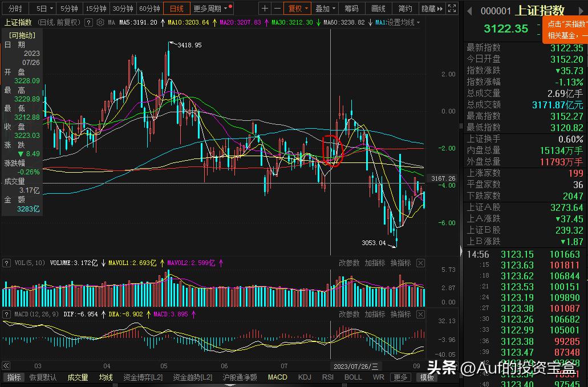Viewport: 588px width, 387px height.
Task: Switch to the 5分钟 period tab
Action: point(69,8)
